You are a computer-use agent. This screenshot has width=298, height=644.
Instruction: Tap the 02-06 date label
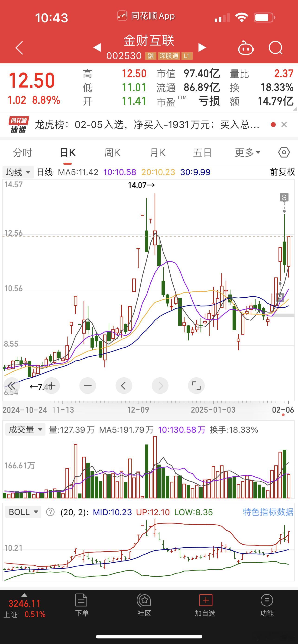click(x=283, y=410)
